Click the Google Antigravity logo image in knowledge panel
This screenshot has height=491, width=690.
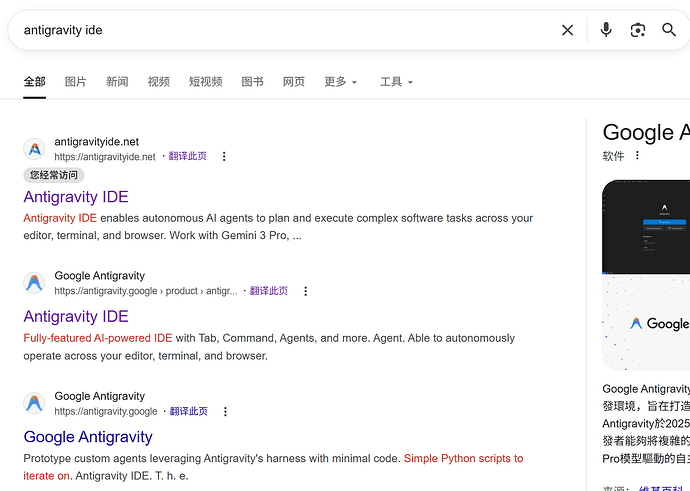[x=646, y=323]
